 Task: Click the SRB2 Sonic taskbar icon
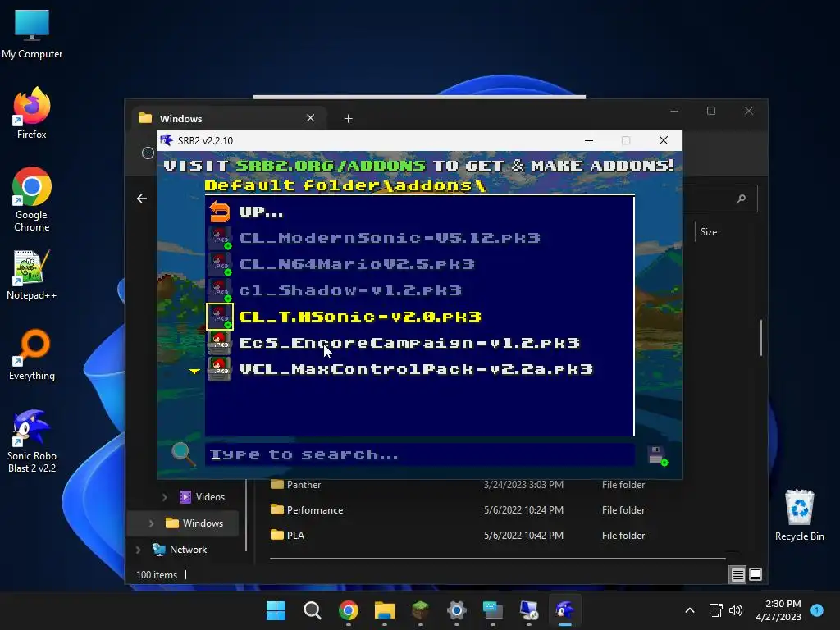coord(564,610)
